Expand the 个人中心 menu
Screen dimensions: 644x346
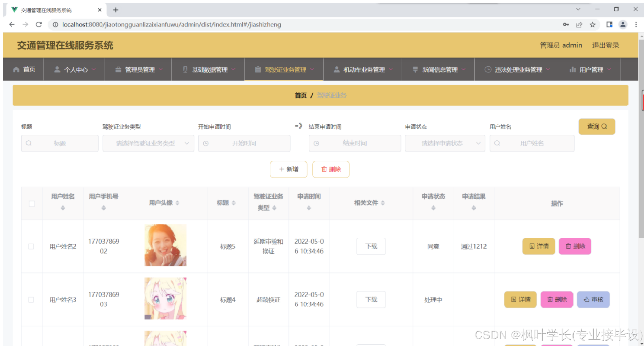74,69
